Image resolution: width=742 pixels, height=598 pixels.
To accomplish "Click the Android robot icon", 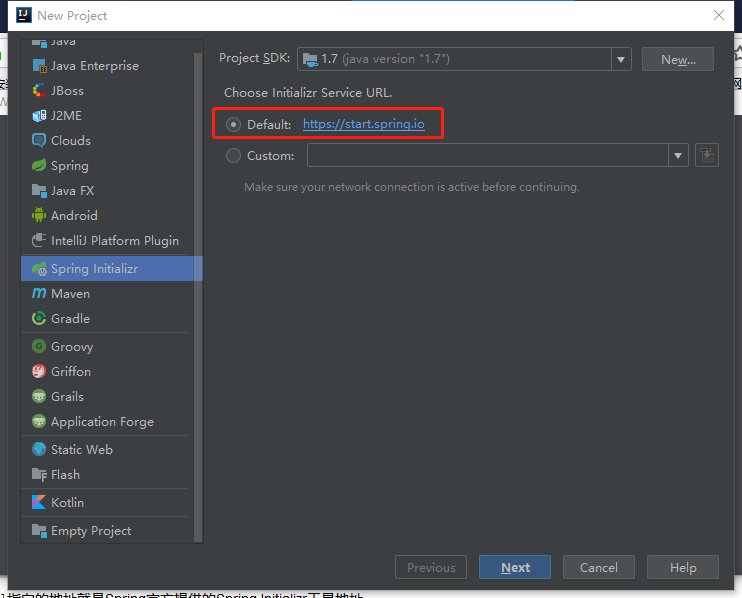I will [39, 215].
